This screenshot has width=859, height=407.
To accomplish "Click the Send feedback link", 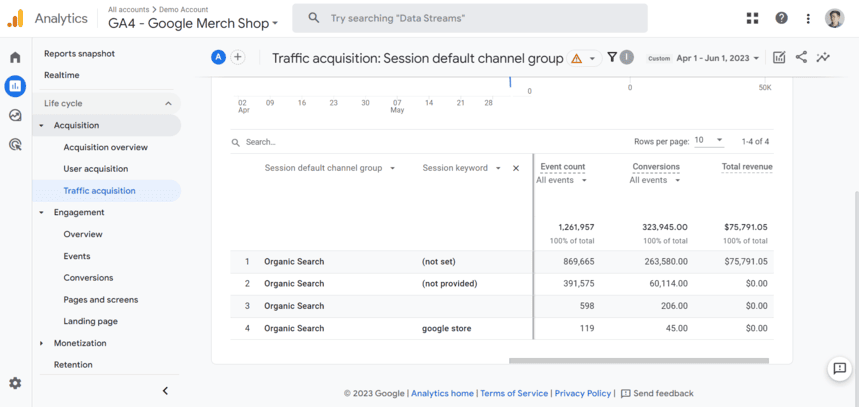I will pos(657,393).
